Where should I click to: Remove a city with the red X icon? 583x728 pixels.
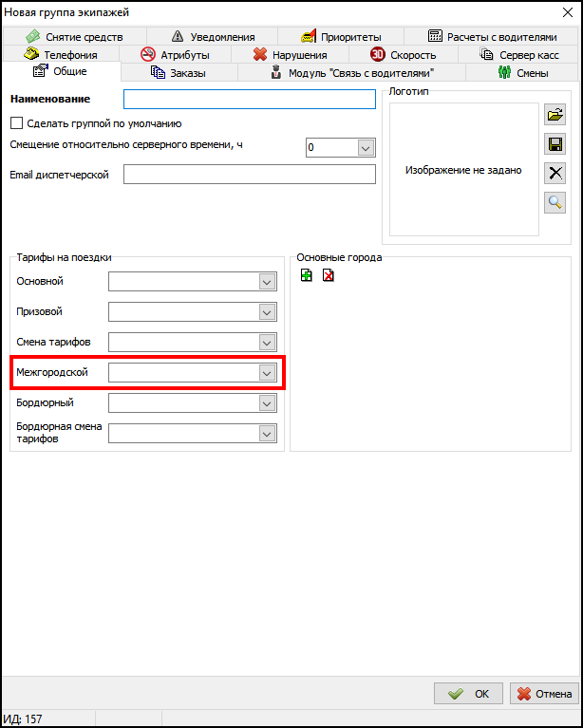[328, 275]
